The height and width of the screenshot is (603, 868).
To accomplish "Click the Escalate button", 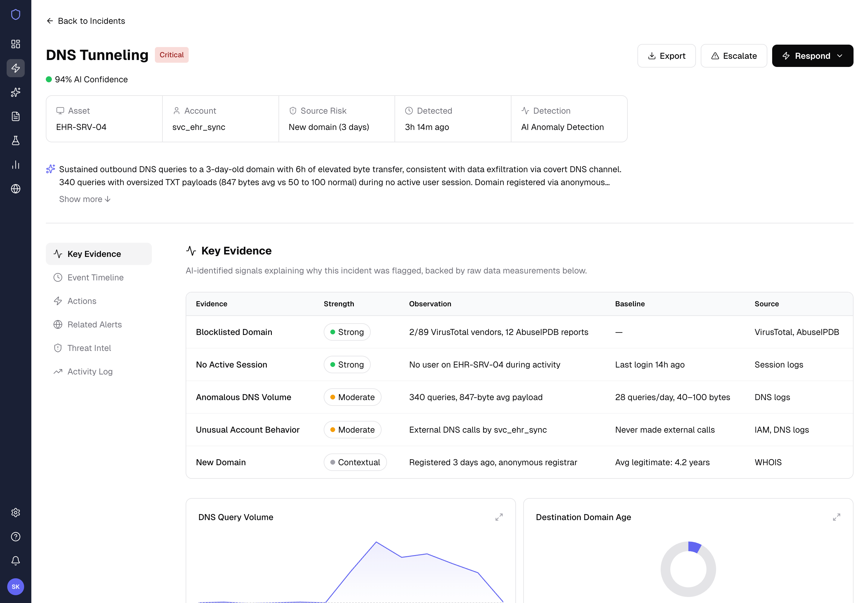I will coord(734,56).
